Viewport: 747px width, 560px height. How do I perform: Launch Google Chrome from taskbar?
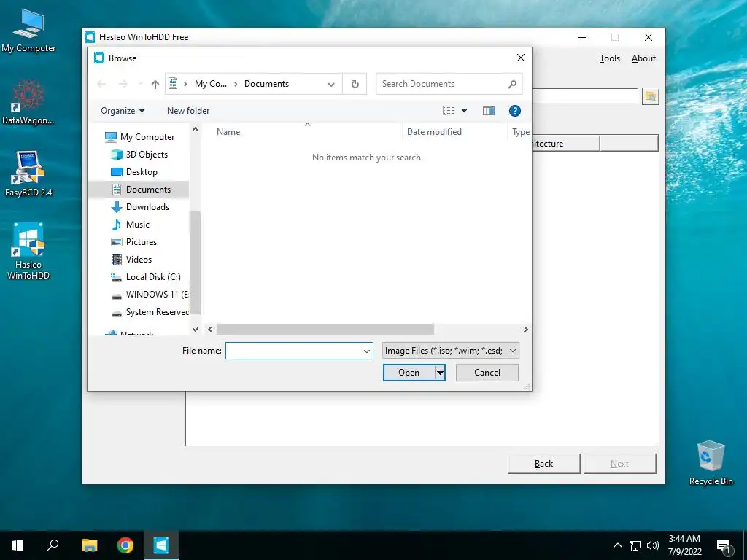[125, 545]
